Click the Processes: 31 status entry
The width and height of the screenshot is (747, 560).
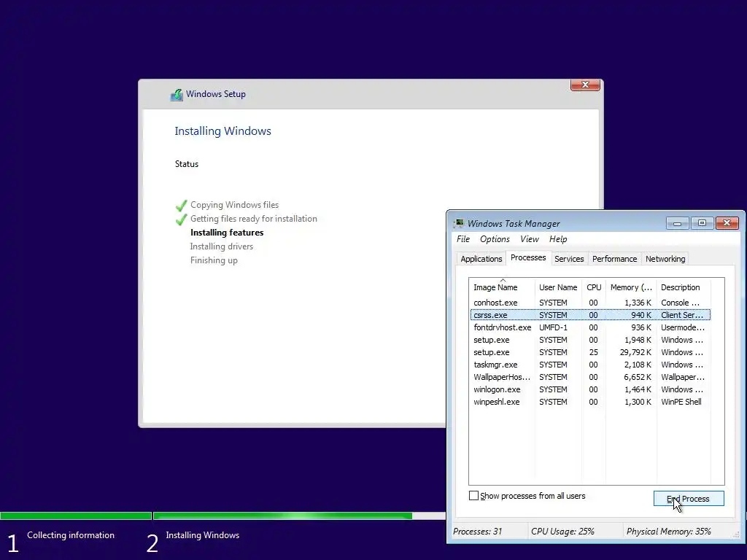click(x=477, y=532)
